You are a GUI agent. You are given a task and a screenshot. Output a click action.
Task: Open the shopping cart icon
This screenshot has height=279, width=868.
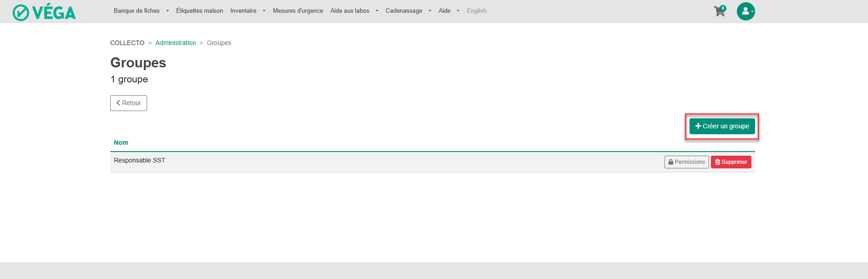(720, 11)
